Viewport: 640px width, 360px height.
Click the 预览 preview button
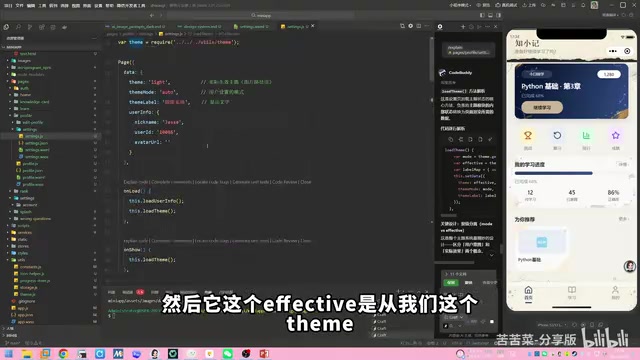tap(483, 5)
